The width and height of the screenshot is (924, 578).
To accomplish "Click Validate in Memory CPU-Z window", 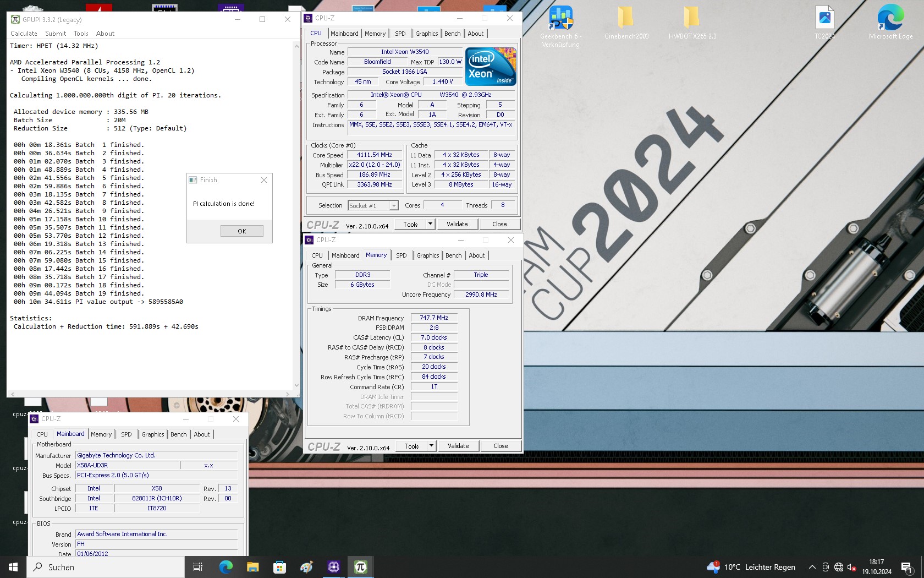I will click(458, 446).
